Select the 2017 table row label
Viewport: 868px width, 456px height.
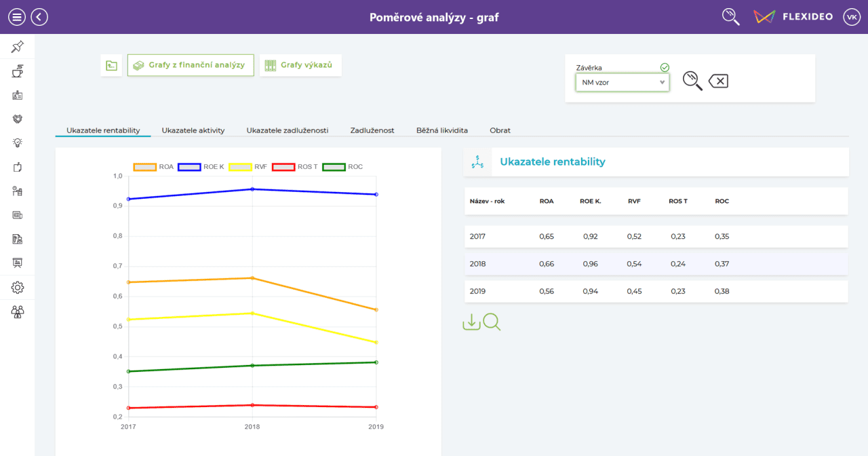tap(478, 236)
